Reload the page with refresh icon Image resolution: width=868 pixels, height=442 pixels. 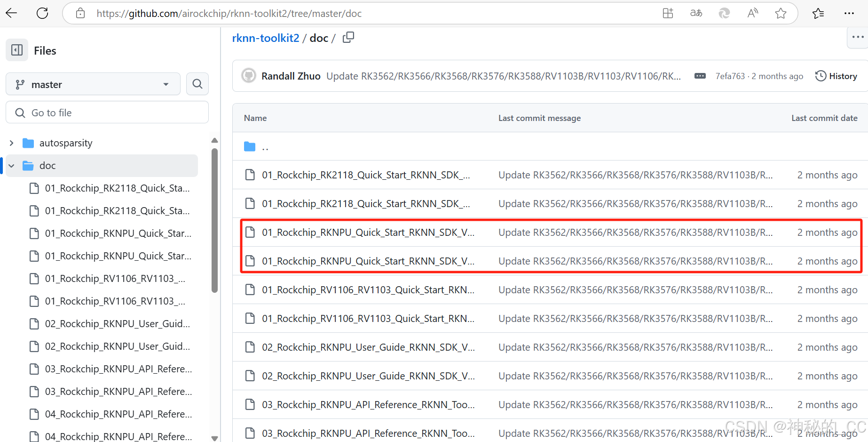tap(42, 13)
